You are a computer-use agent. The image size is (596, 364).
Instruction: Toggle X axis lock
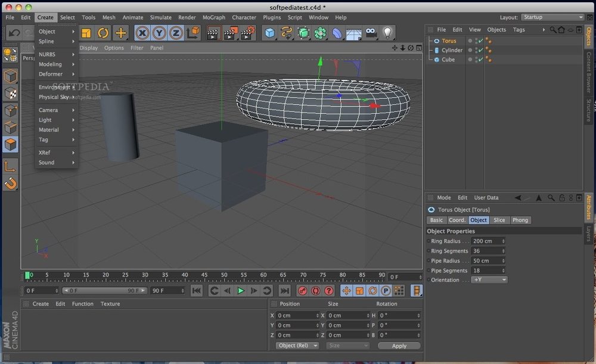[142, 33]
